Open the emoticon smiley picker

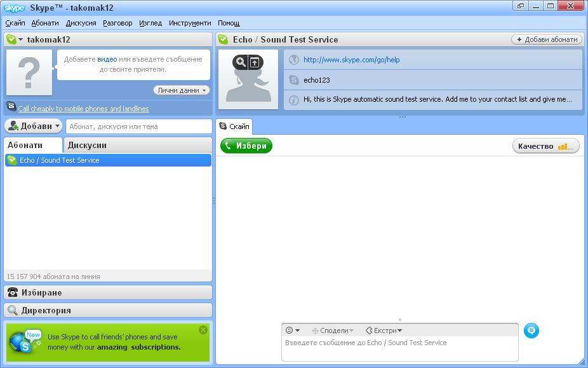(x=292, y=331)
